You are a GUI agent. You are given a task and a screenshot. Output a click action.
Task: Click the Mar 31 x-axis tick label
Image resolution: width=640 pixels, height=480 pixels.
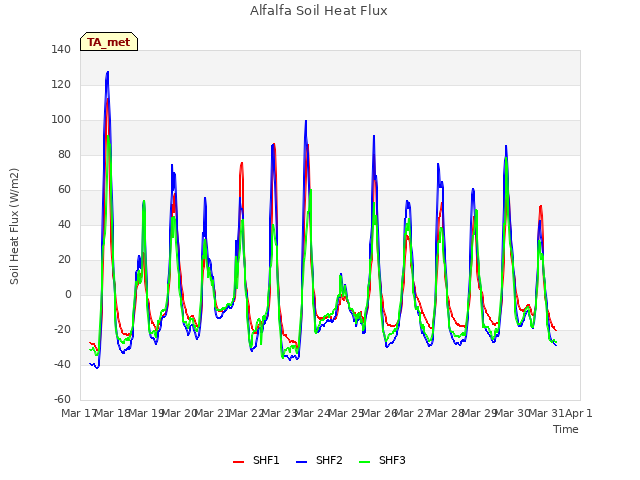point(546,413)
